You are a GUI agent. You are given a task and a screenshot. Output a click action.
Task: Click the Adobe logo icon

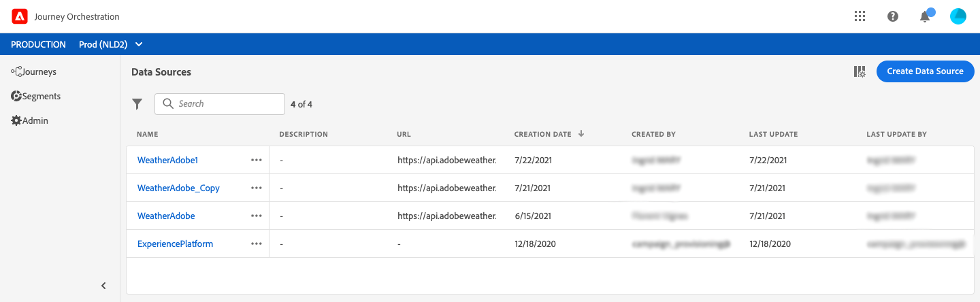tap(20, 16)
